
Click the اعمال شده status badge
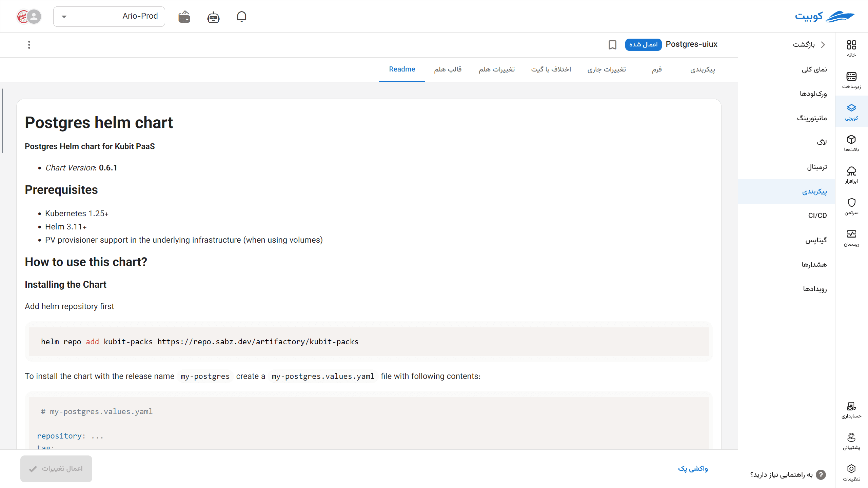tap(643, 45)
